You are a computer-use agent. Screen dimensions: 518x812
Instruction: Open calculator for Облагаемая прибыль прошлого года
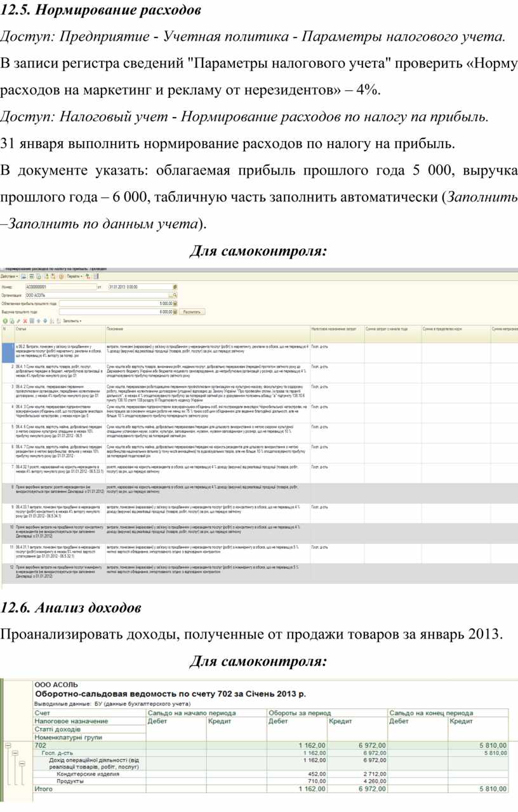(x=175, y=304)
